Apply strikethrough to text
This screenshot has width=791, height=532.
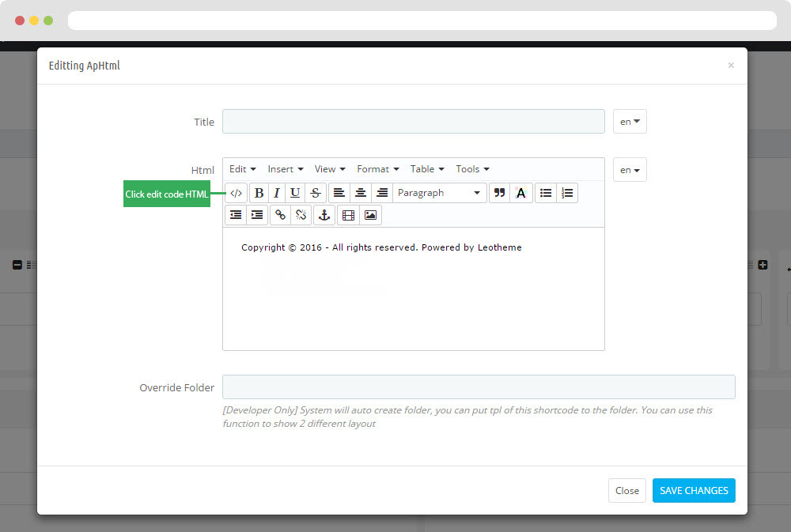(316, 193)
